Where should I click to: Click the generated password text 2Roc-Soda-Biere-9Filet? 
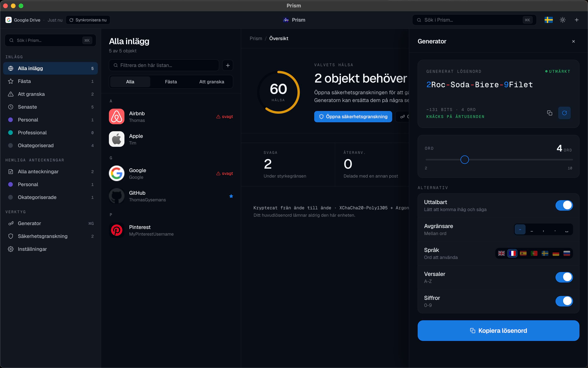click(x=479, y=85)
